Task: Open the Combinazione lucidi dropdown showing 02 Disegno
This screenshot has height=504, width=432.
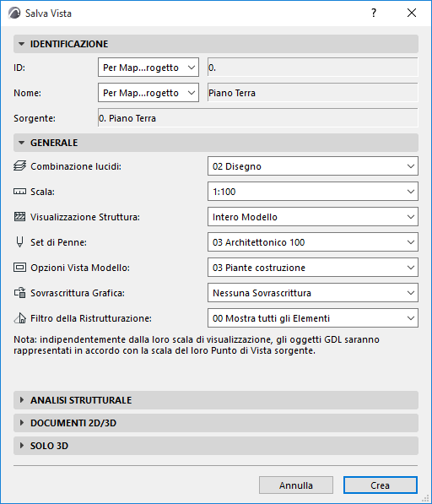Action: pyautogui.click(x=313, y=166)
